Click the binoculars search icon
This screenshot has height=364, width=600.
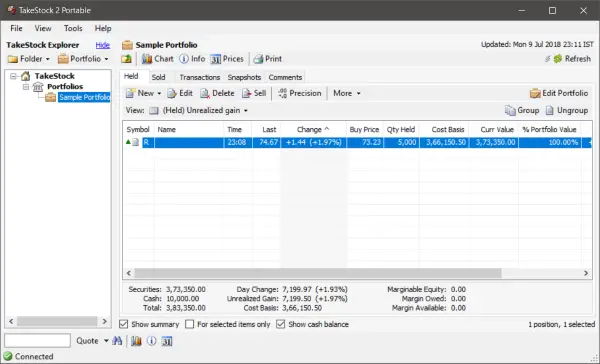point(117,341)
